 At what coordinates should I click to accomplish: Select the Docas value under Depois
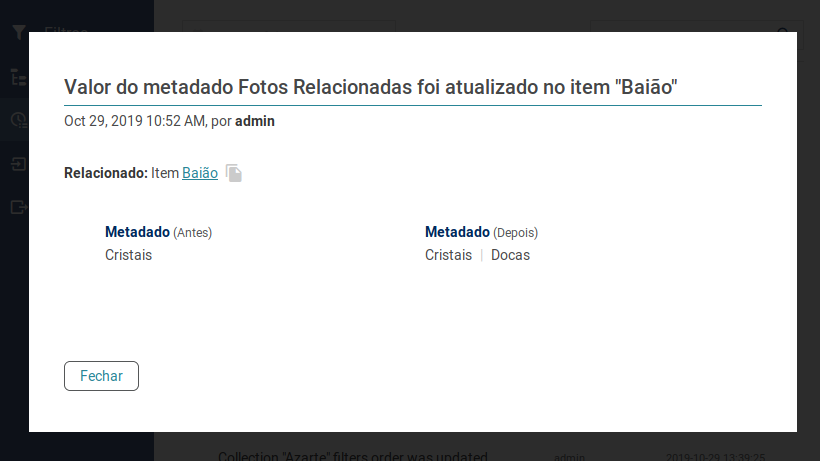(x=510, y=255)
